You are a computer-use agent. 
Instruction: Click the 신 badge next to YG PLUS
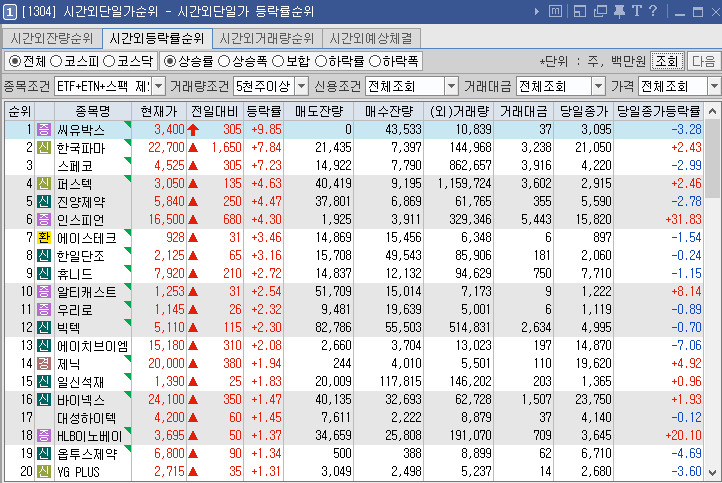click(x=44, y=471)
